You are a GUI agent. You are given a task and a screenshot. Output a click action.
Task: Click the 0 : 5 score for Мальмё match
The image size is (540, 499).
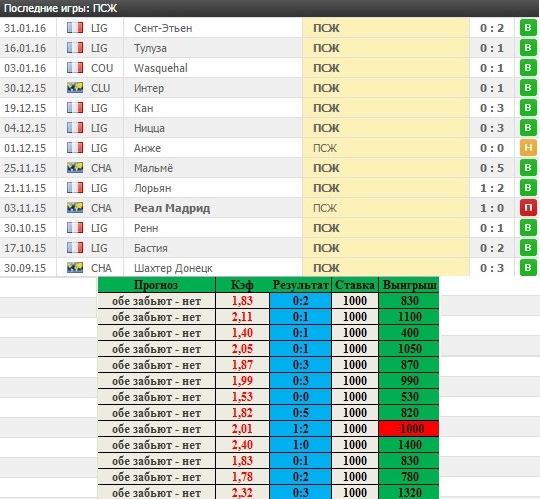[492, 168]
